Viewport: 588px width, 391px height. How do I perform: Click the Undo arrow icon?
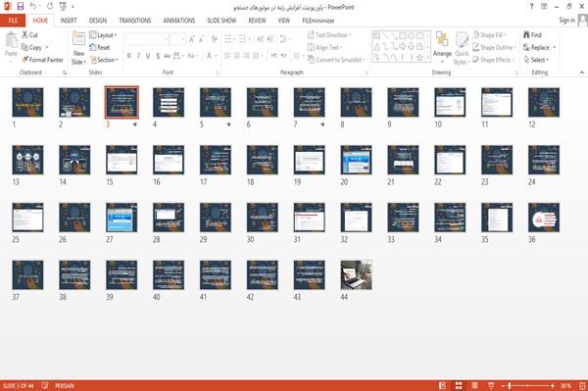(x=33, y=7)
